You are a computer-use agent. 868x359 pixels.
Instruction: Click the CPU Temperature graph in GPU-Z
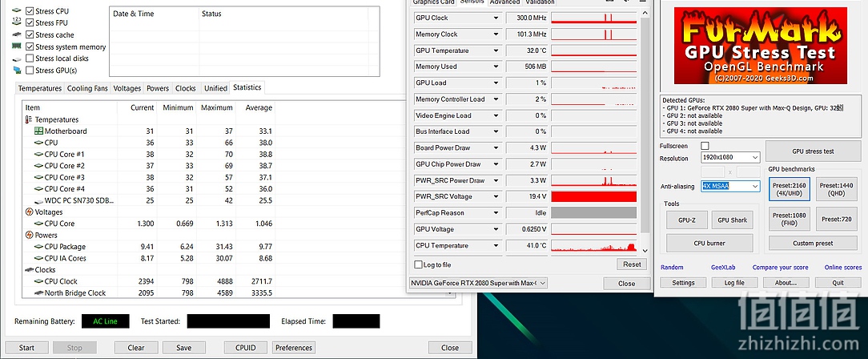(x=594, y=245)
